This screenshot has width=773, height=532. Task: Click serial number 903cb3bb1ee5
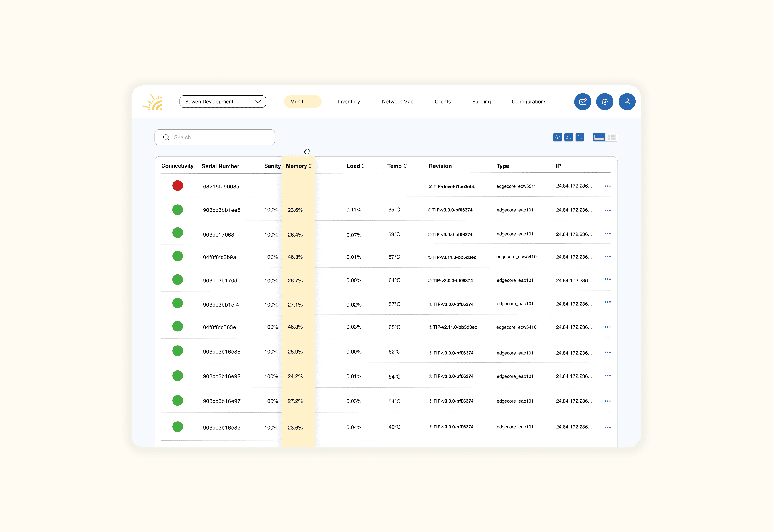coord(221,210)
